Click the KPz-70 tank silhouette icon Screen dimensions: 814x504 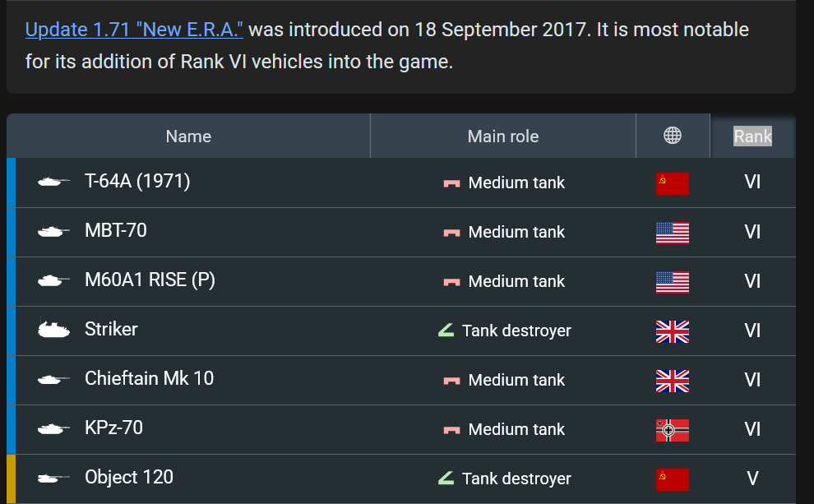[x=54, y=428]
